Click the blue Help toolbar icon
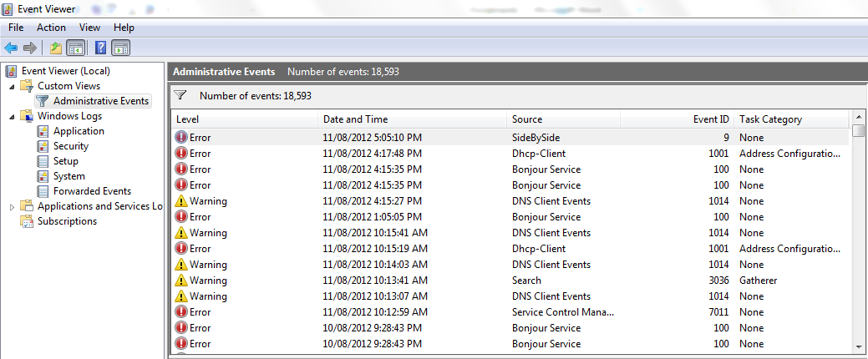 100,48
